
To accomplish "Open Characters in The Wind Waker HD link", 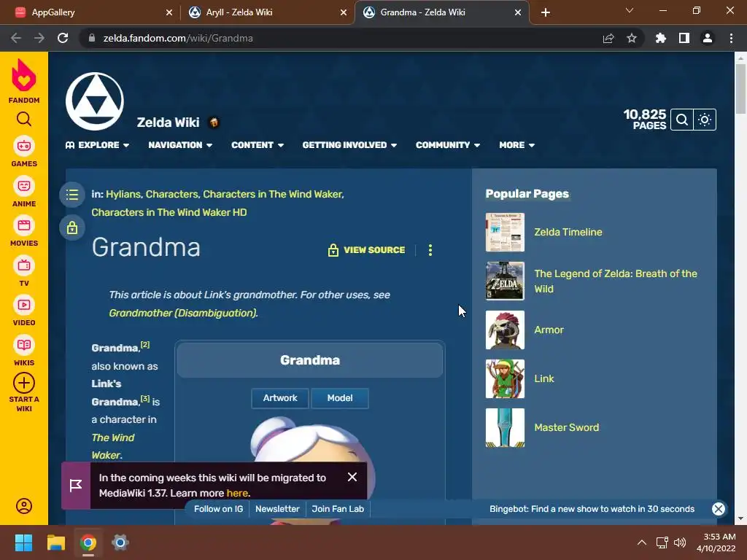I will tap(169, 212).
